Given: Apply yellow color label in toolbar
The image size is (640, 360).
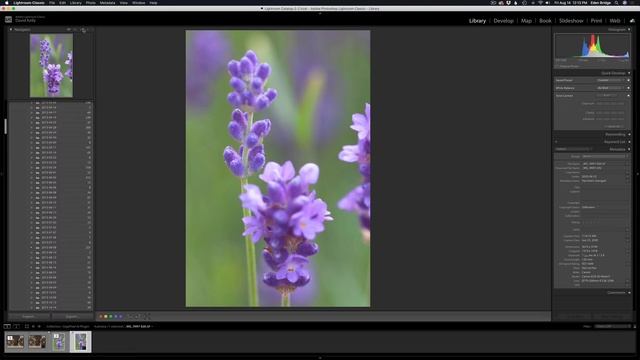Looking at the screenshot, I should coord(106,316).
